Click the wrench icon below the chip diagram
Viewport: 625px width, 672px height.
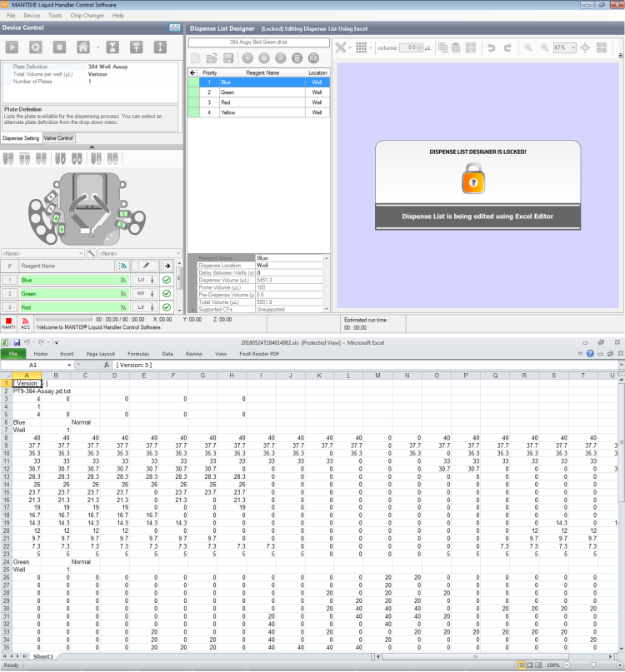click(91, 252)
